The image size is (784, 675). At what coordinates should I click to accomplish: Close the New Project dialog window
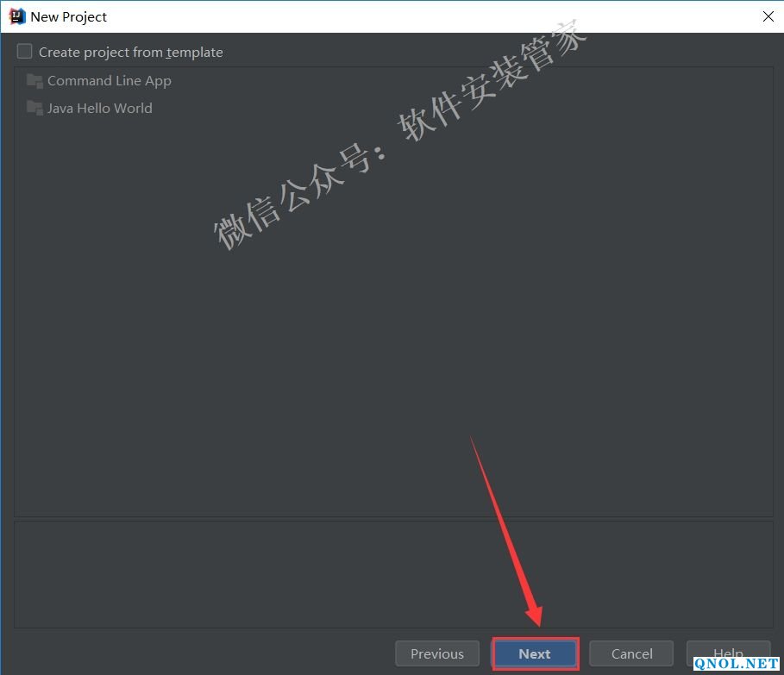tap(768, 16)
